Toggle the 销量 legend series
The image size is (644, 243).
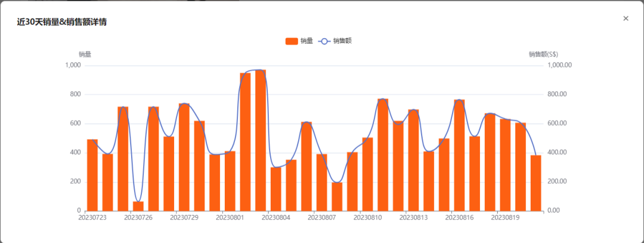point(299,41)
